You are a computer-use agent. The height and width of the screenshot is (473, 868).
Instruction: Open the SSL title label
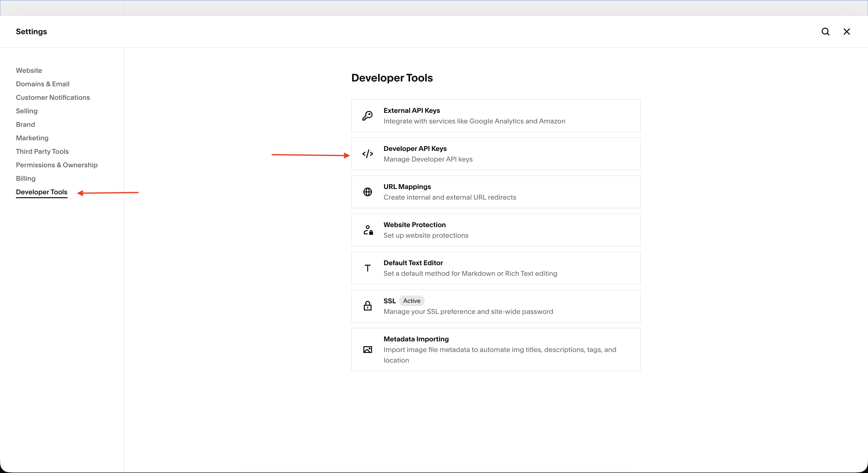click(390, 301)
